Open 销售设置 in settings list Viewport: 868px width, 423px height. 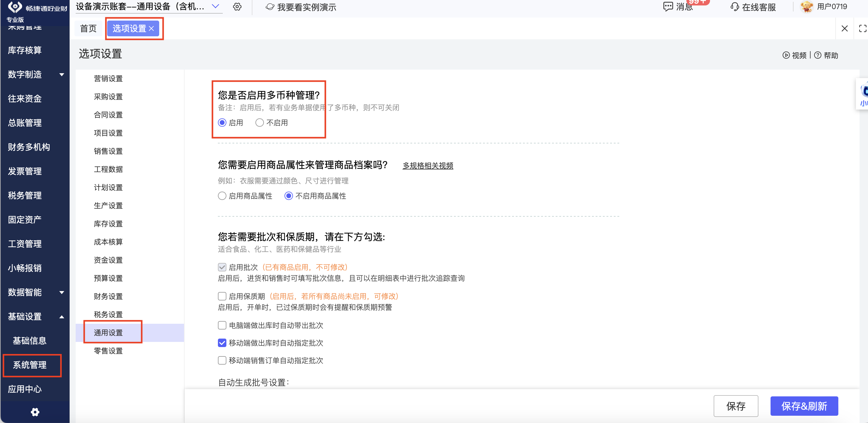pos(108,151)
